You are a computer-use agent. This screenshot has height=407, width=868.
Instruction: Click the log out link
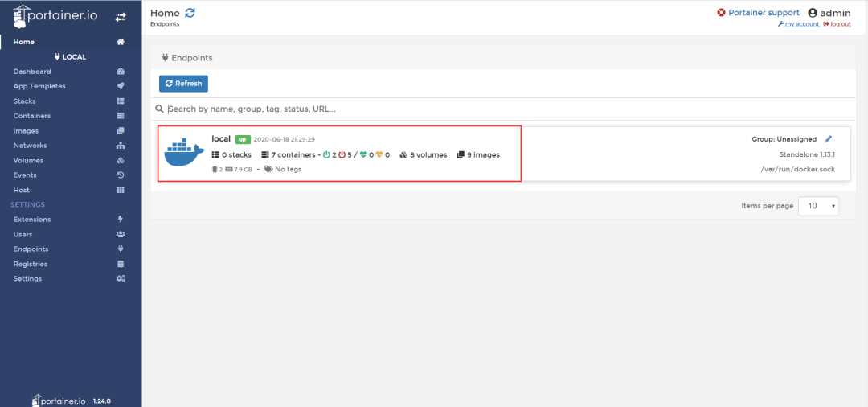point(837,24)
